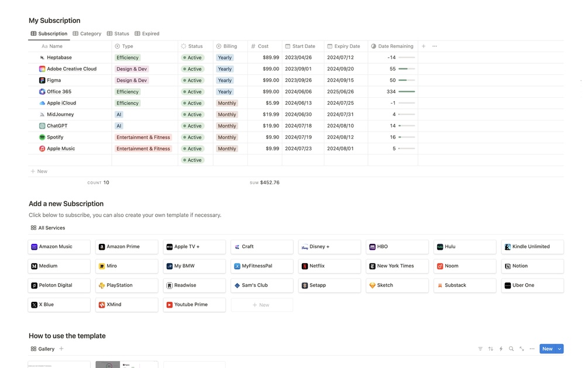
Task: Click the Apple Music row icon
Action: (42, 149)
